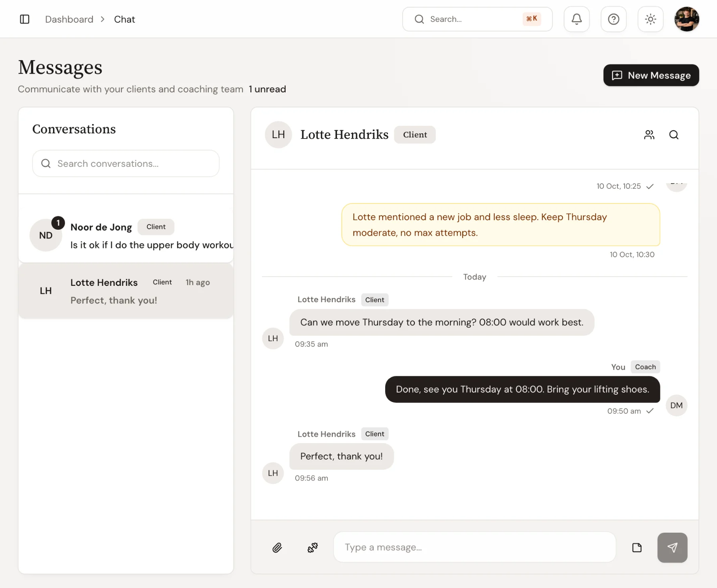Search within chat magnifier icon
717x588 pixels.
click(674, 135)
